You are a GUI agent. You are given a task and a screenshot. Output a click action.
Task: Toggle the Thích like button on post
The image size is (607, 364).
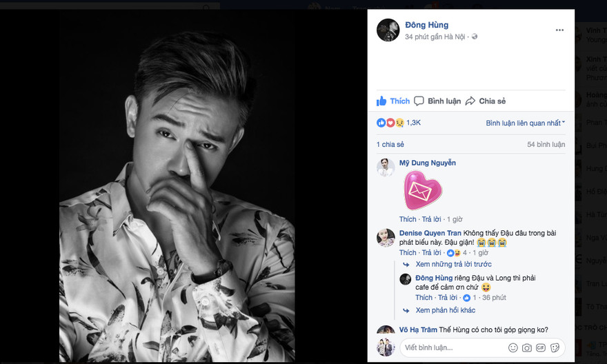coord(392,101)
